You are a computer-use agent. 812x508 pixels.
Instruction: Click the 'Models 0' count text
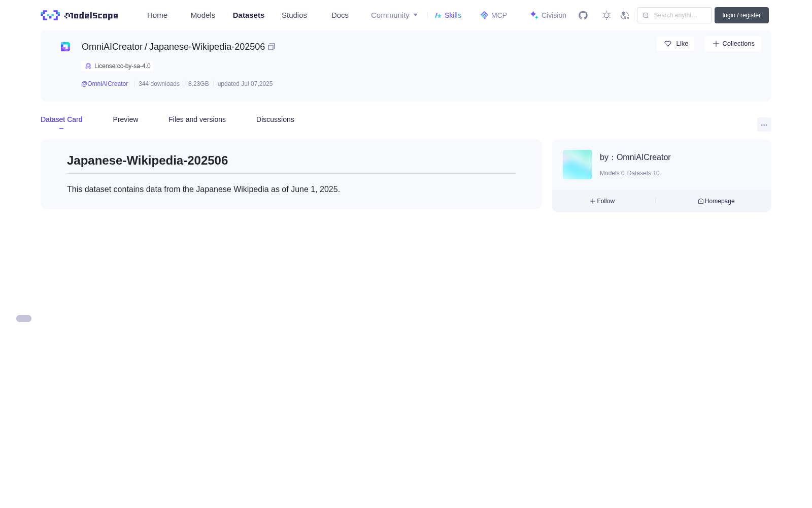tap(612, 173)
